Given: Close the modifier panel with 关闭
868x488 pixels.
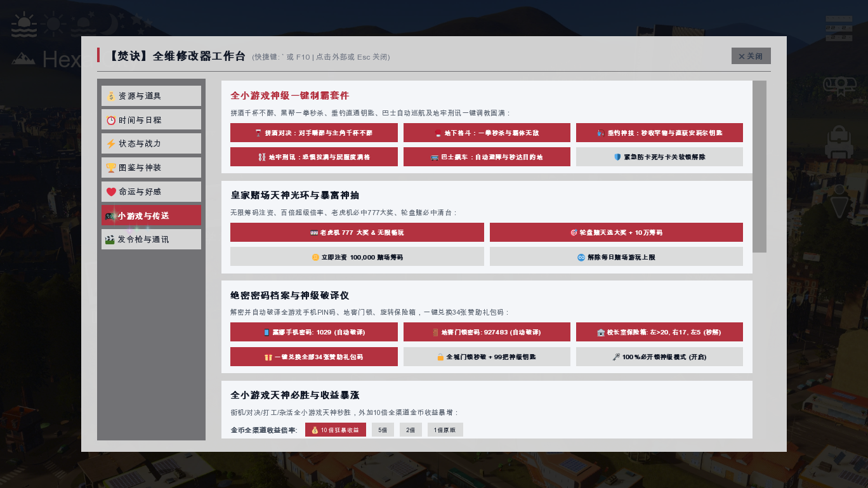Looking at the screenshot, I should [751, 56].
